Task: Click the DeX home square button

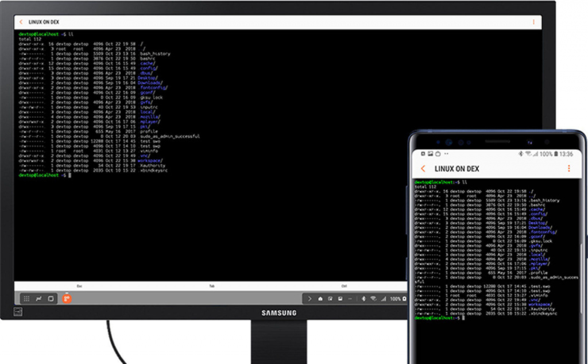Action: coord(51,299)
